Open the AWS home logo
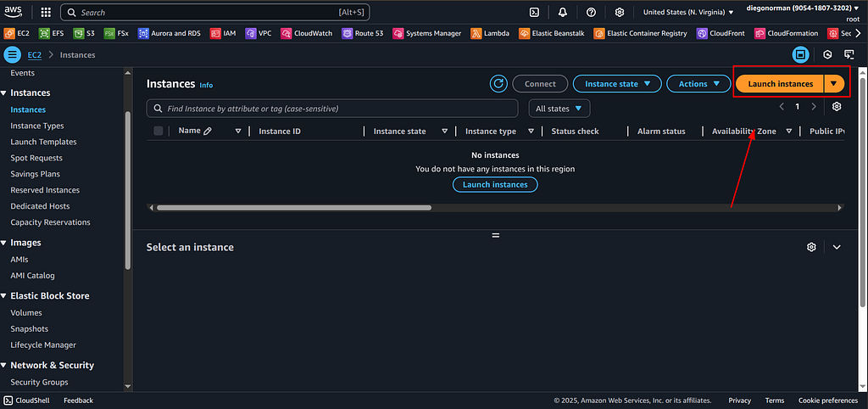This screenshot has width=868, height=409. pos(14,12)
